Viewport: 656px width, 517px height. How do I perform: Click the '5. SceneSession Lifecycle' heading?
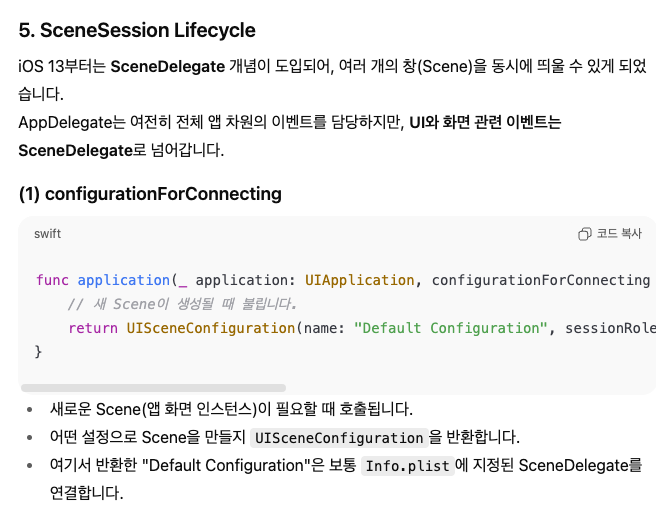tap(137, 31)
